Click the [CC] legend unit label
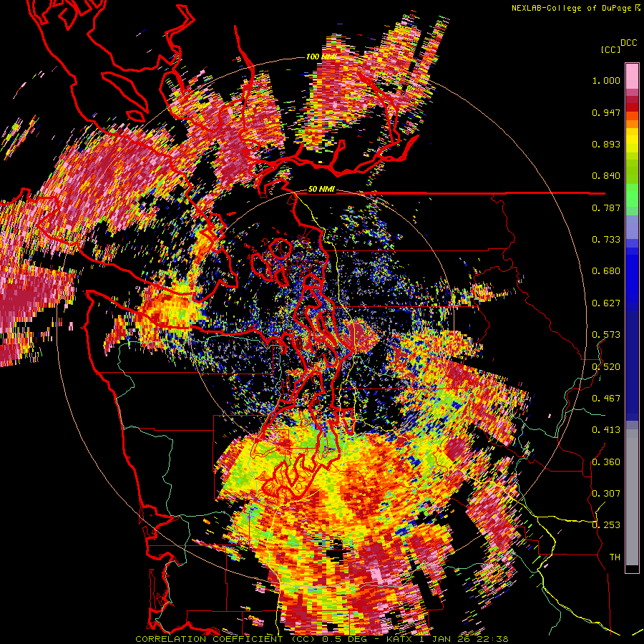644x644 pixels. (610, 49)
